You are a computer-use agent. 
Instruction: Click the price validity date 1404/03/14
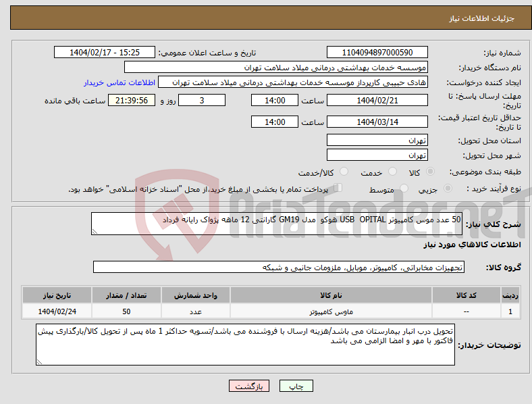click(377, 122)
